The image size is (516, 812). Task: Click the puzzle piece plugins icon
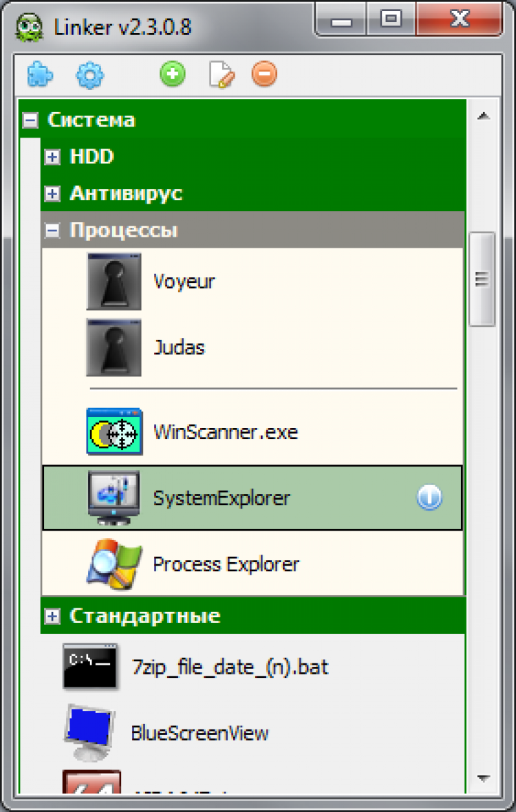40,75
